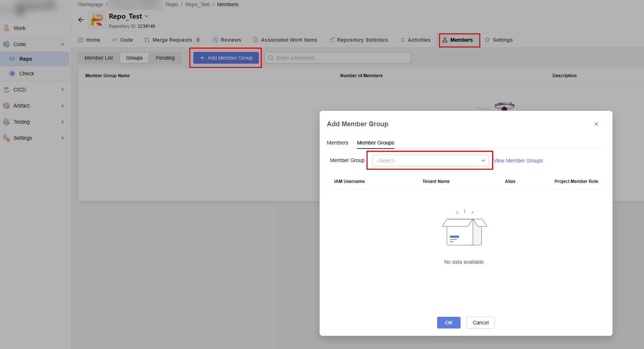This screenshot has height=349, width=644.
Task: Open the Pending tab
Action: (165, 58)
